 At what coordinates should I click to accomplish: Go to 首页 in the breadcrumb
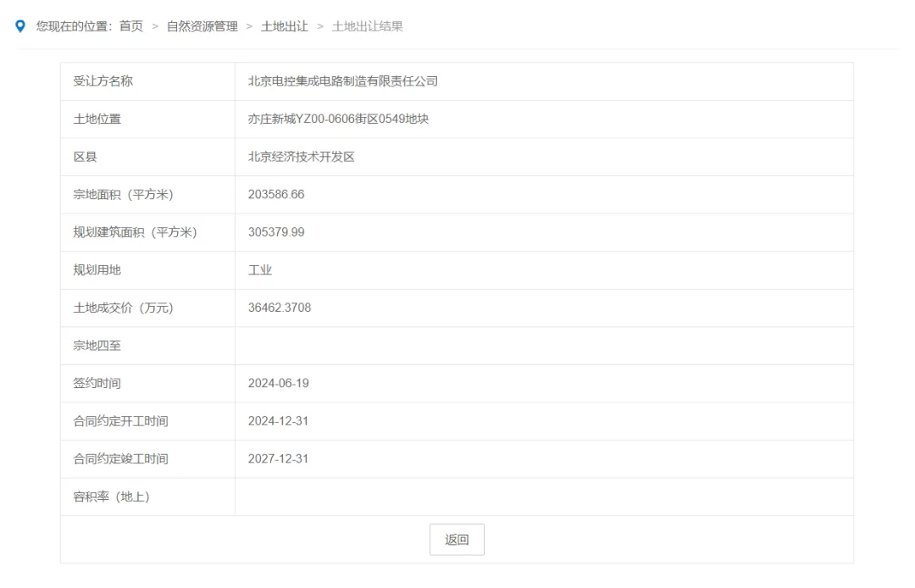pyautogui.click(x=131, y=26)
